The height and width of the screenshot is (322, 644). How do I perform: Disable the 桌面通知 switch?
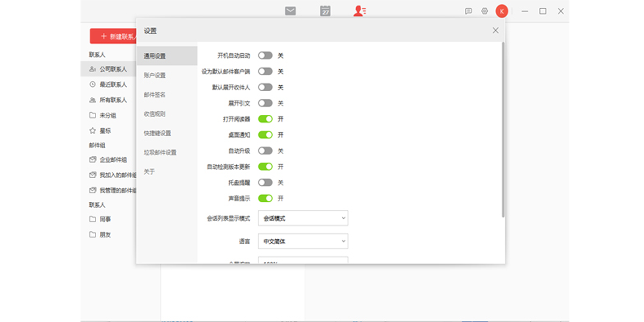click(x=266, y=135)
